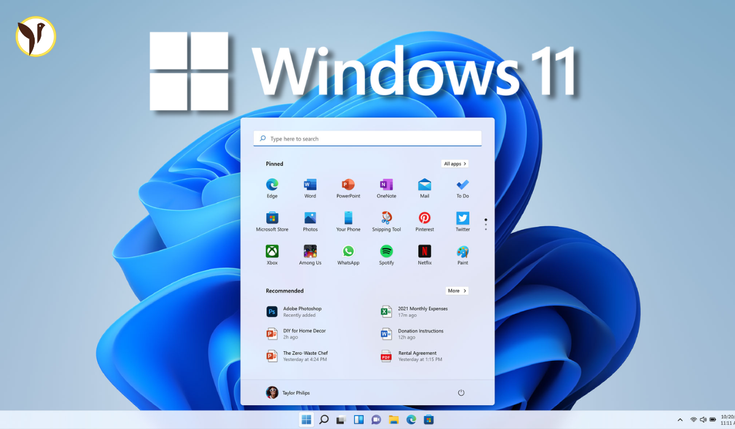Click the More button in Recommended
This screenshot has width=735, height=429.
tap(457, 291)
